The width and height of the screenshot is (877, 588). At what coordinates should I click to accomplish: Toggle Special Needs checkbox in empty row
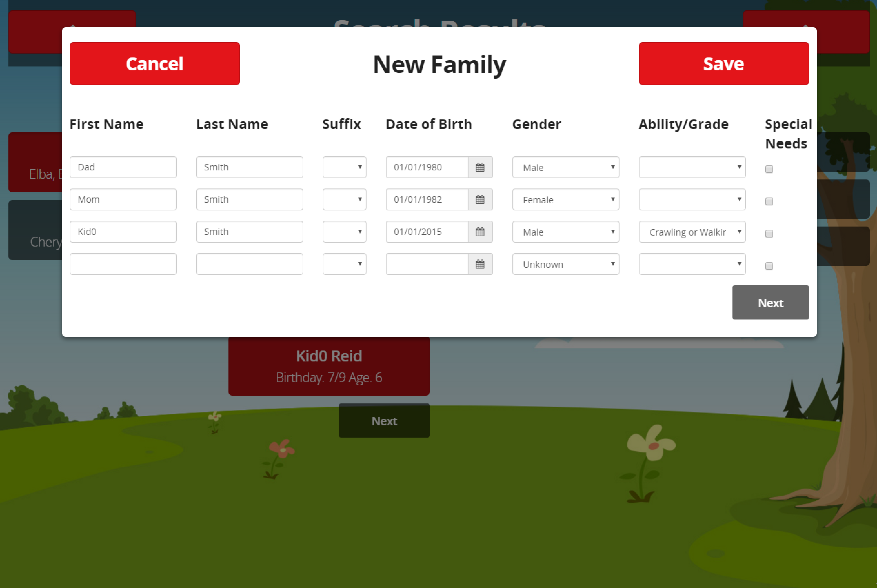[x=769, y=266]
